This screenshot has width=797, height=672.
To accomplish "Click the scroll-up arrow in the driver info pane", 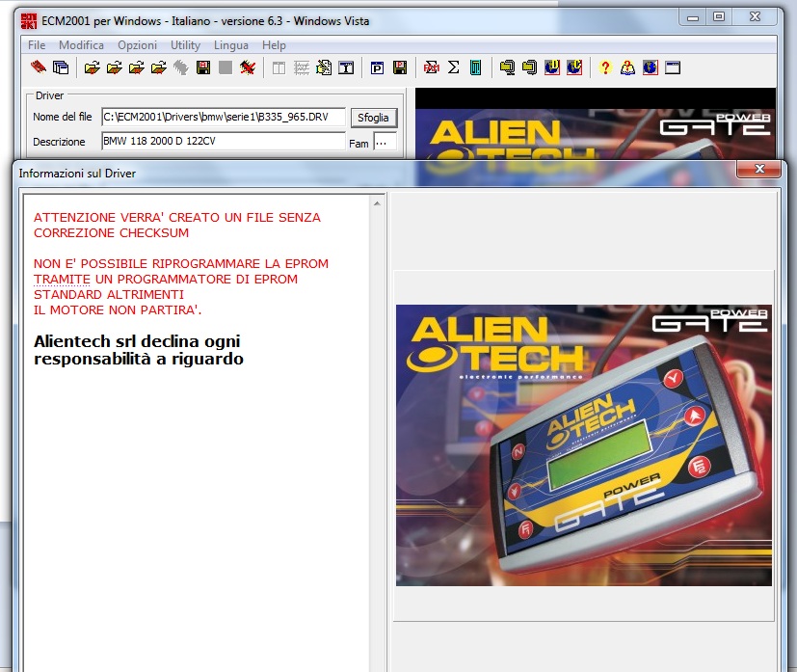I will 377,203.
